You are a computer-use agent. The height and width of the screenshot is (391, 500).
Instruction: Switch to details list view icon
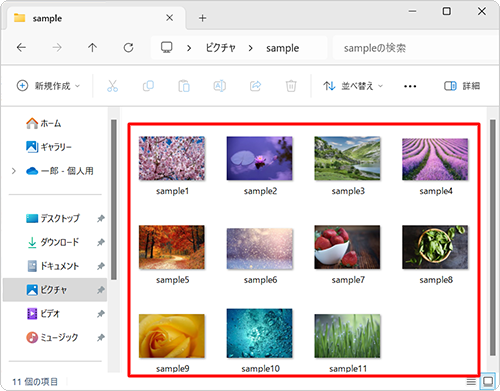(x=471, y=382)
